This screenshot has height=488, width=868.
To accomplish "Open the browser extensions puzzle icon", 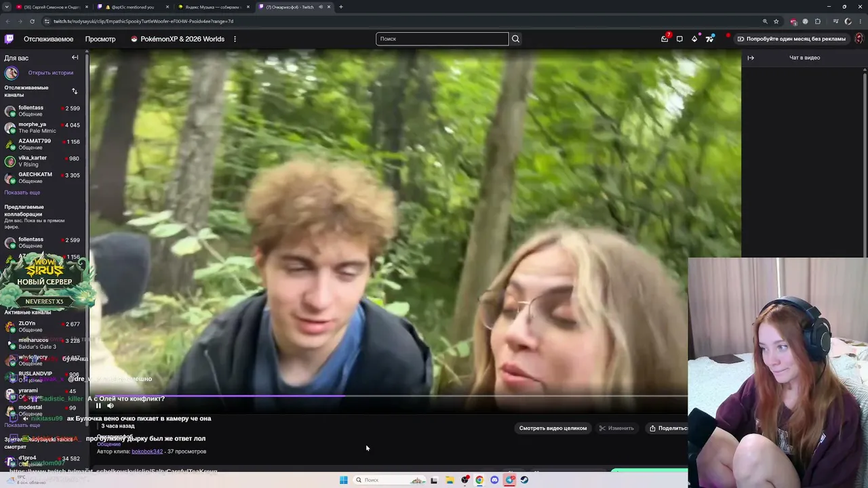I will click(817, 21).
